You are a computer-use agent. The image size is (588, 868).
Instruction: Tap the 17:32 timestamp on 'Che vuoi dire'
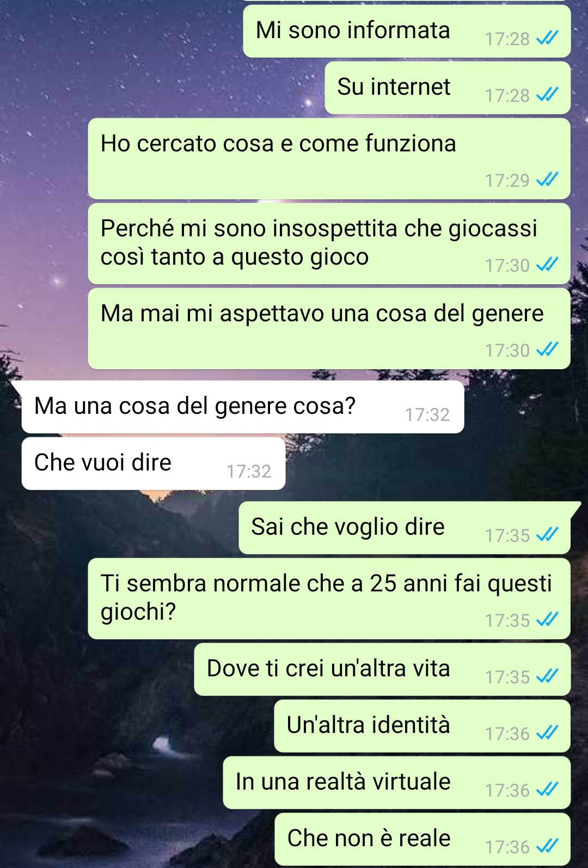click(249, 471)
